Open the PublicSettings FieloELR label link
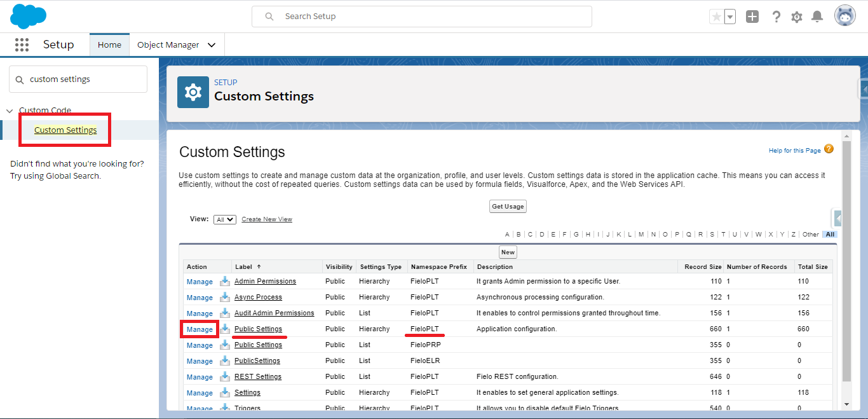The width and height of the screenshot is (868, 419). [x=257, y=361]
